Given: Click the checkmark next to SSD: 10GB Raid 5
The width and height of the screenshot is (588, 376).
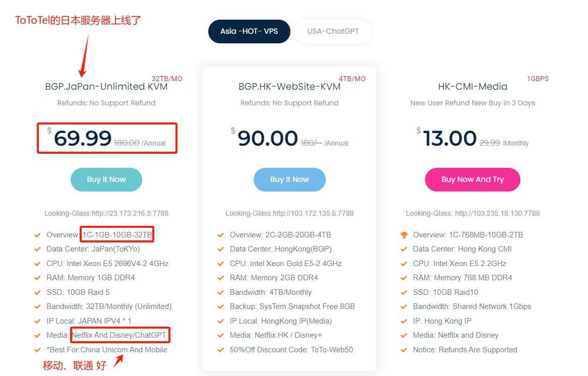Looking at the screenshot, I should click(x=37, y=292).
